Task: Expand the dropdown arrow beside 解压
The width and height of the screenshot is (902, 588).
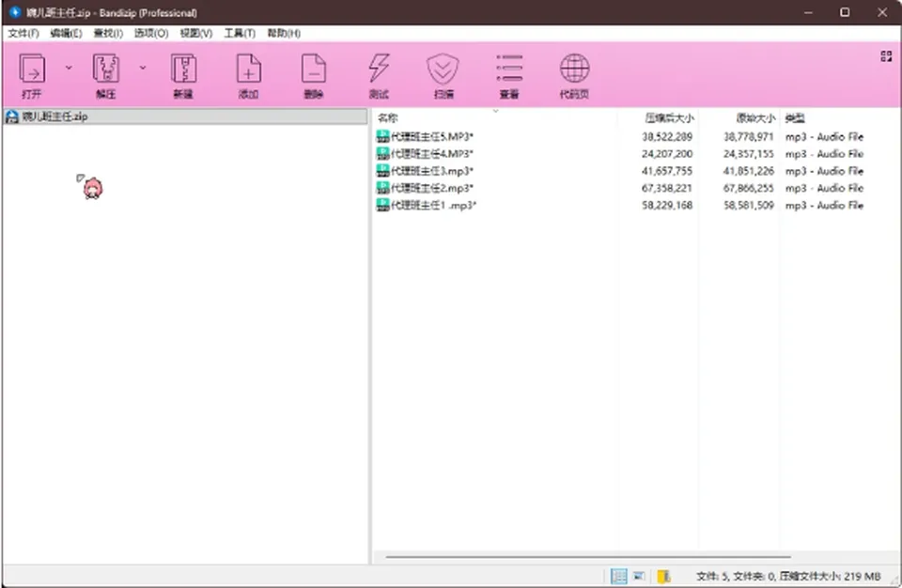Action: pos(143,68)
